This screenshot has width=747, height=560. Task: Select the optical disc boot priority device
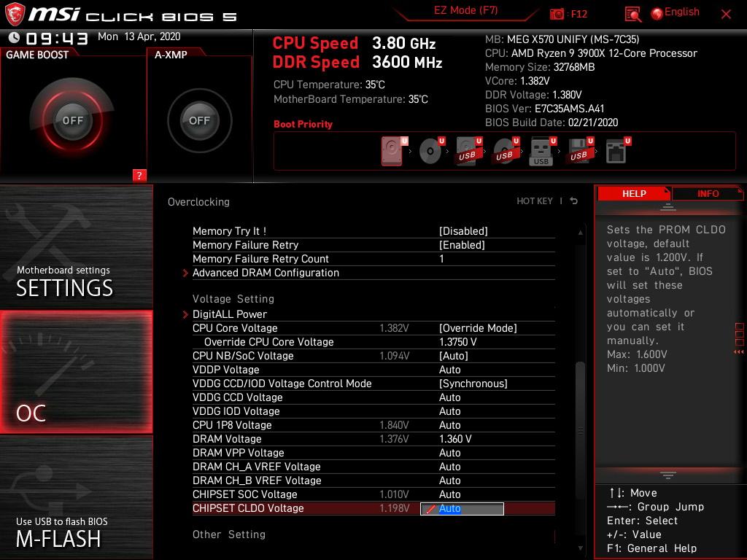(432, 152)
